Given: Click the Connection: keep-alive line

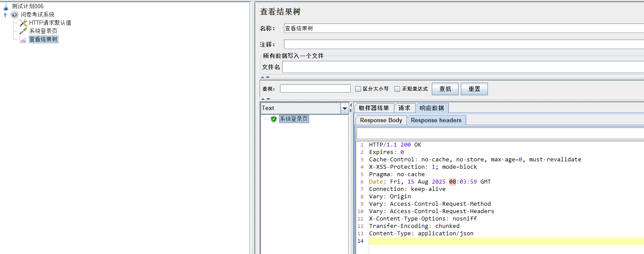Looking at the screenshot, I should pyautogui.click(x=407, y=189).
